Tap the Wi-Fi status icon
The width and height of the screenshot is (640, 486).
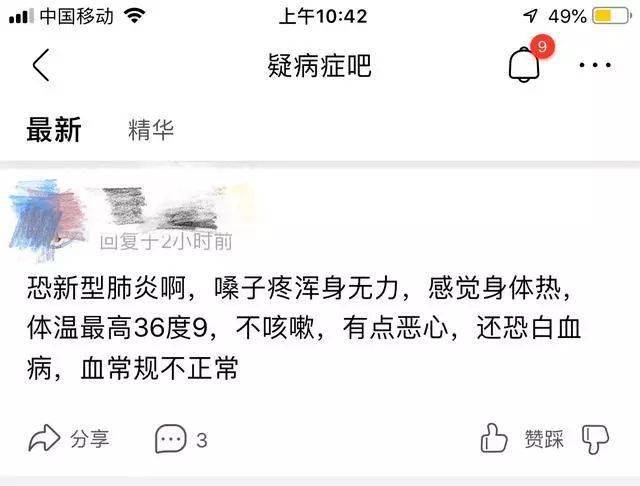135,16
